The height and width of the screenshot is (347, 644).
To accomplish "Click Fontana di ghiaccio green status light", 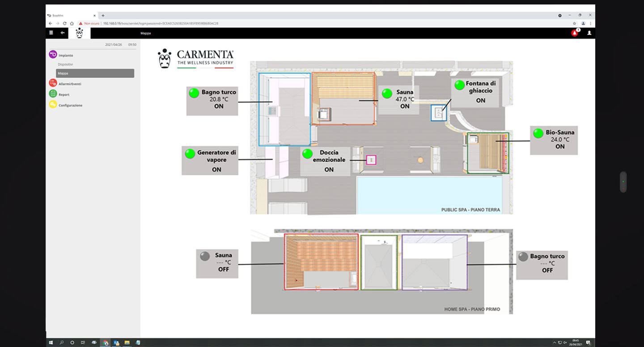I will 459,85.
